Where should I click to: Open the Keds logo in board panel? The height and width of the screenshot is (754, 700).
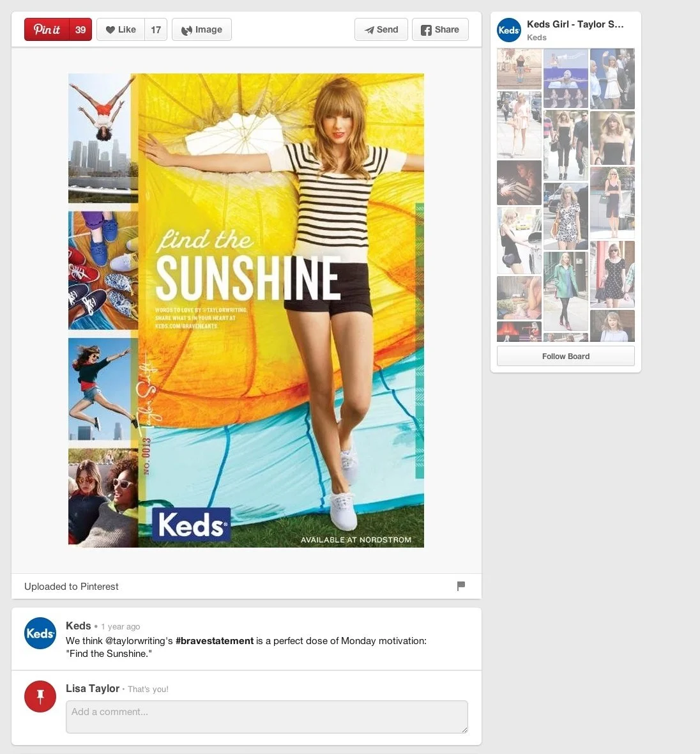coord(508,30)
